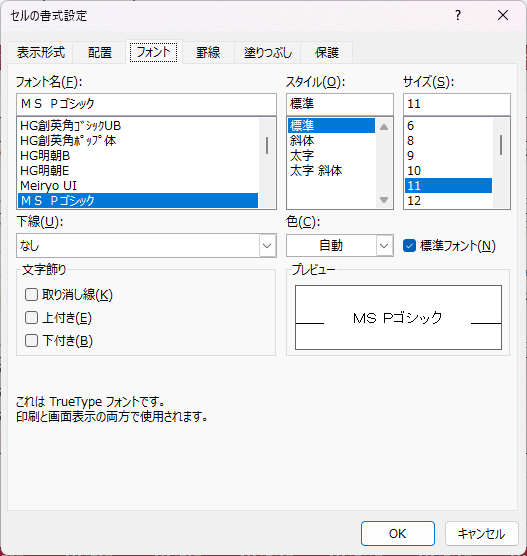
Task: Choose 太字 斜体 style
Action: click(x=331, y=171)
